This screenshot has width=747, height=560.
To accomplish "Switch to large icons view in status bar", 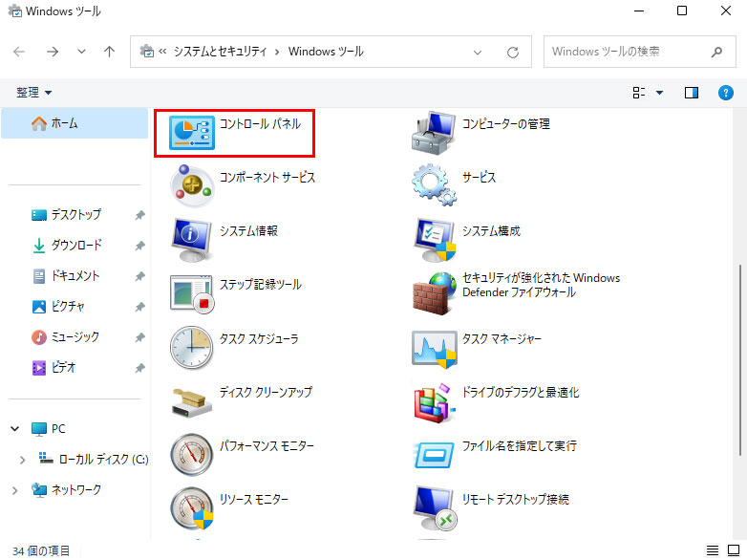I will (x=734, y=550).
